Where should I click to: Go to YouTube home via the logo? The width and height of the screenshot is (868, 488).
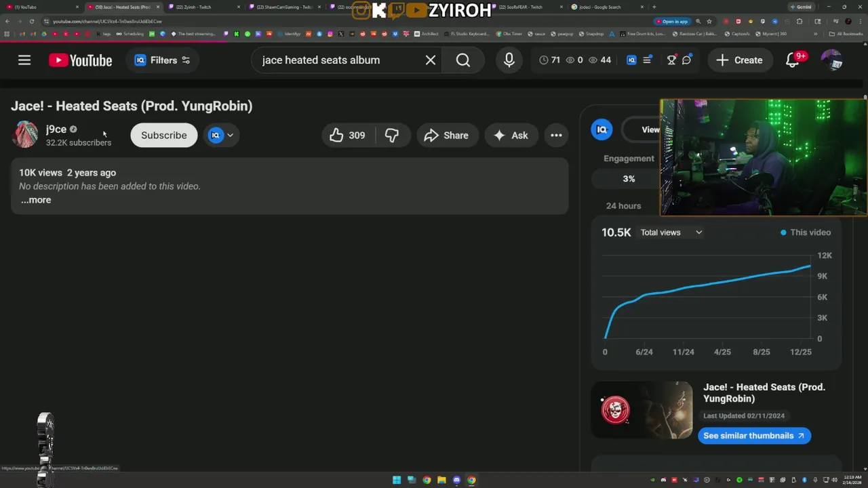(80, 60)
